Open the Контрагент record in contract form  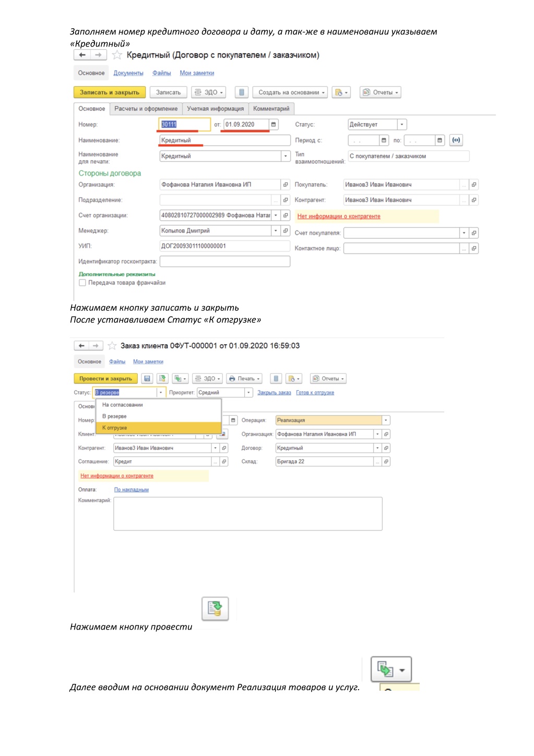point(474,200)
